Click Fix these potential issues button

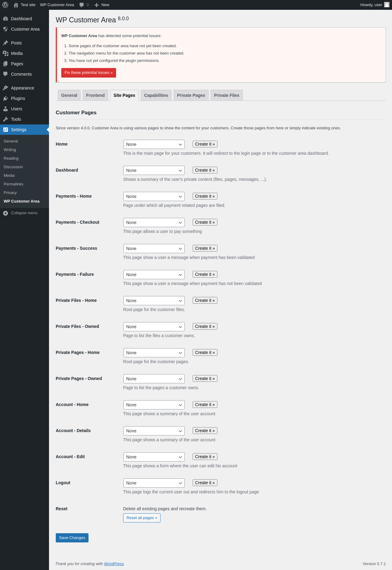click(x=89, y=73)
